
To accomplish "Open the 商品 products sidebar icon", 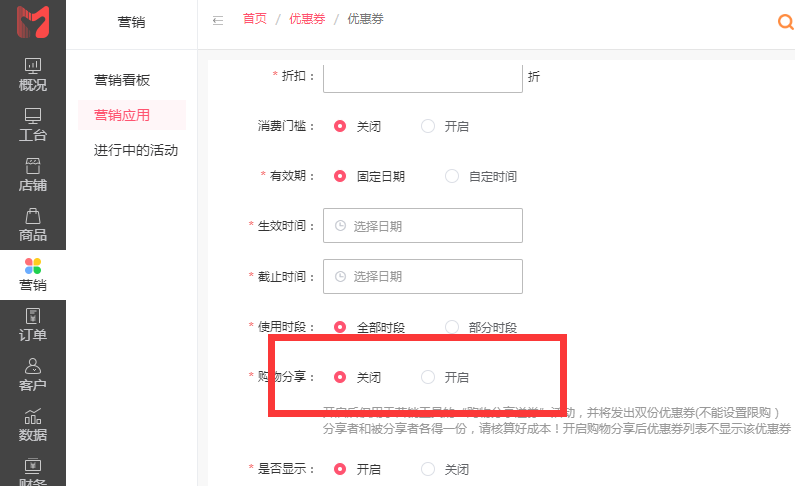I will (33, 225).
